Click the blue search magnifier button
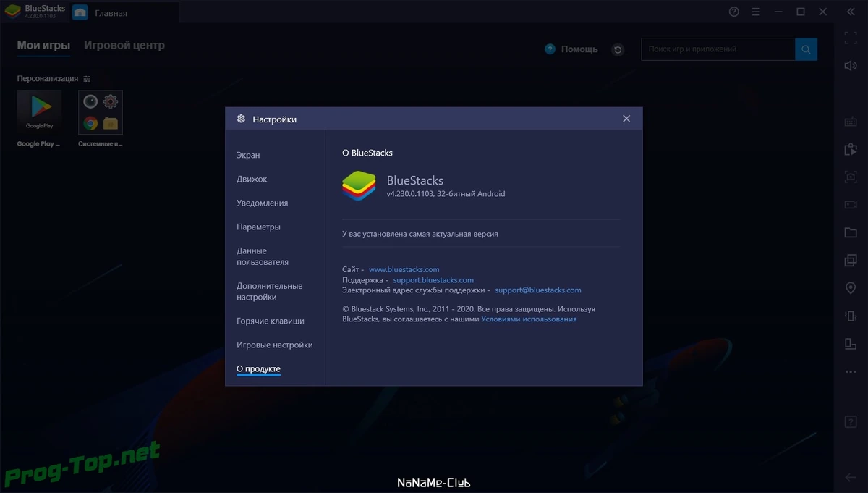Screen dimensions: 868x493 (x=807, y=49)
